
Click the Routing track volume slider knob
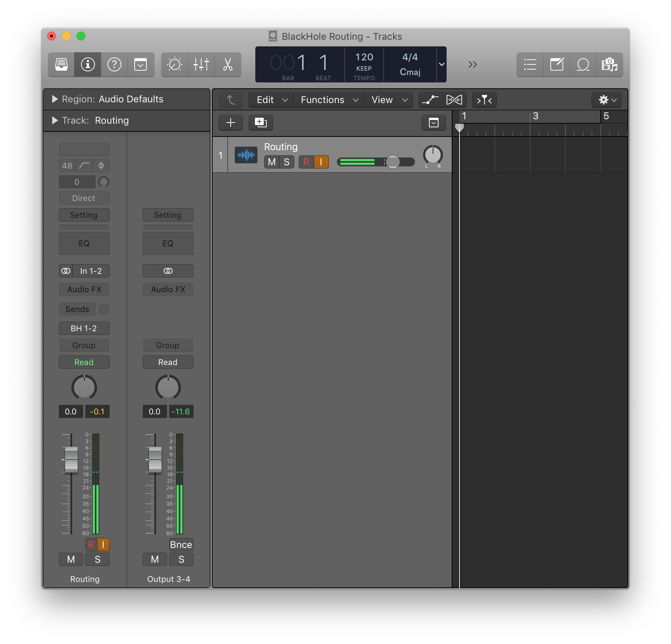click(x=393, y=162)
